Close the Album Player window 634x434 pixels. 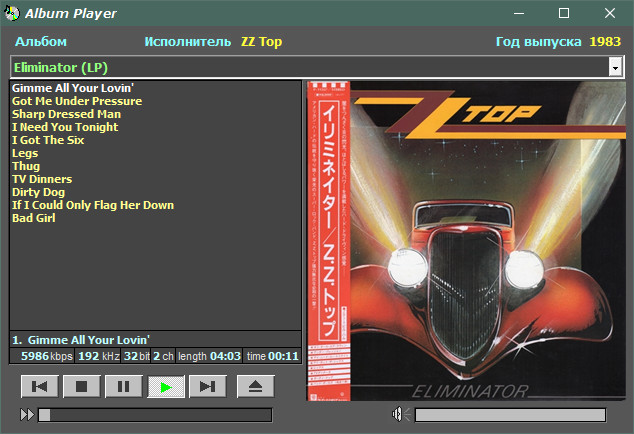pyautogui.click(x=610, y=13)
